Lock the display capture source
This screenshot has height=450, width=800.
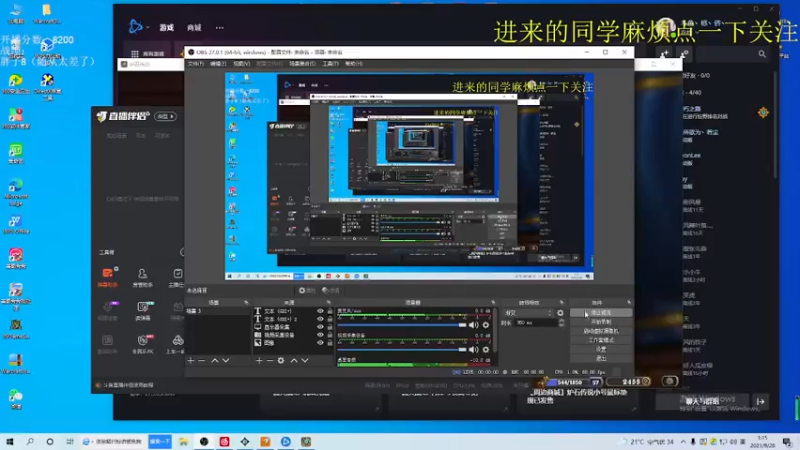330,327
